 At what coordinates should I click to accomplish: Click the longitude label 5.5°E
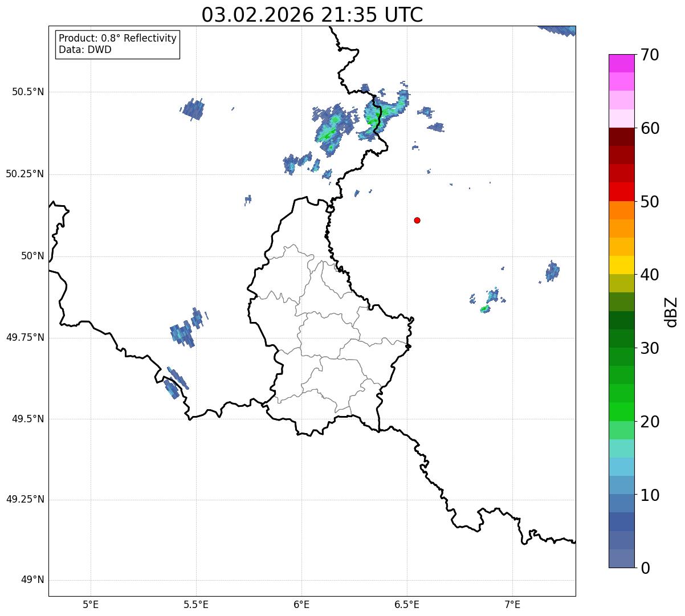tap(196, 604)
